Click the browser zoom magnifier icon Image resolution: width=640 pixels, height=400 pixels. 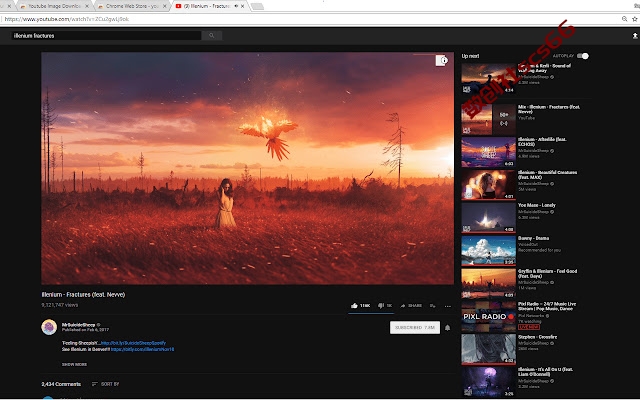click(624, 19)
